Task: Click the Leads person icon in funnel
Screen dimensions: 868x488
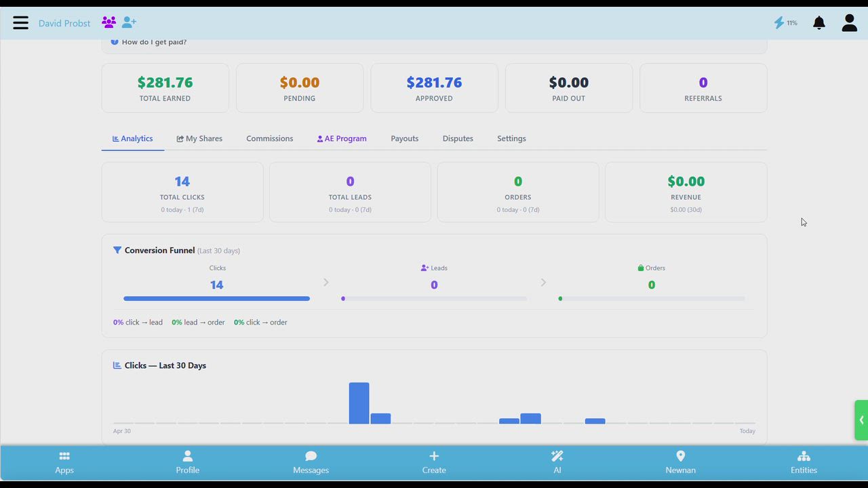Action: [425, 268]
